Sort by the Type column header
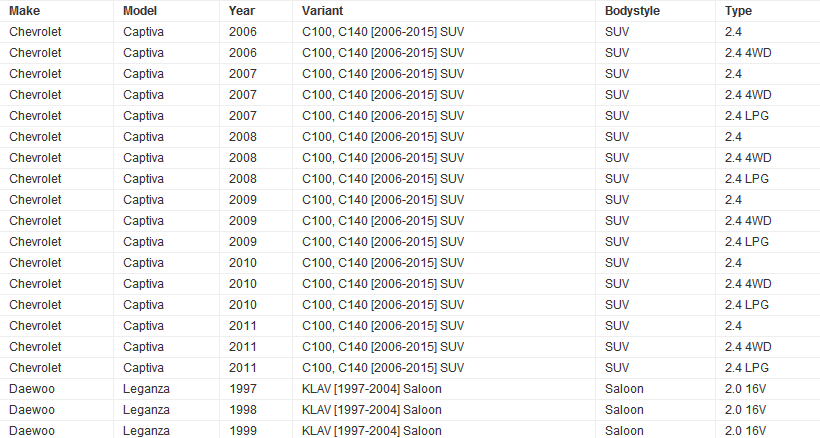820x438 pixels. (x=739, y=11)
